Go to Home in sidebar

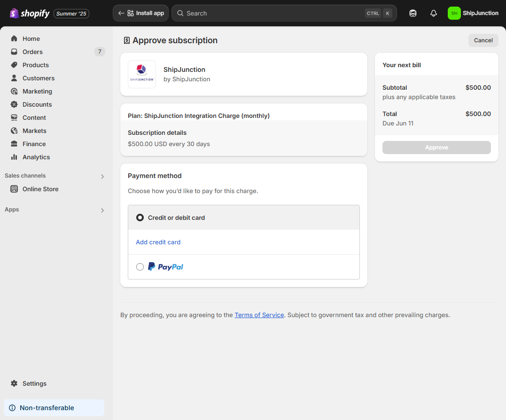(x=31, y=39)
